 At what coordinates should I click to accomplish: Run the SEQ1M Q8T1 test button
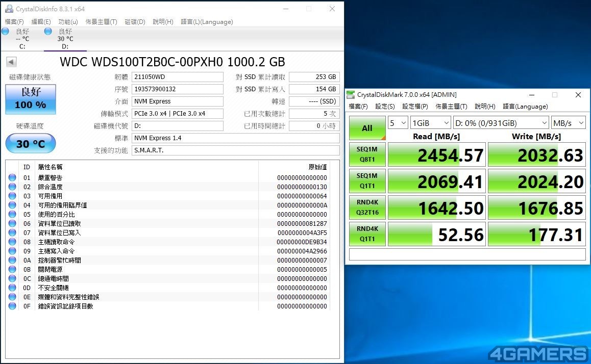point(367,154)
